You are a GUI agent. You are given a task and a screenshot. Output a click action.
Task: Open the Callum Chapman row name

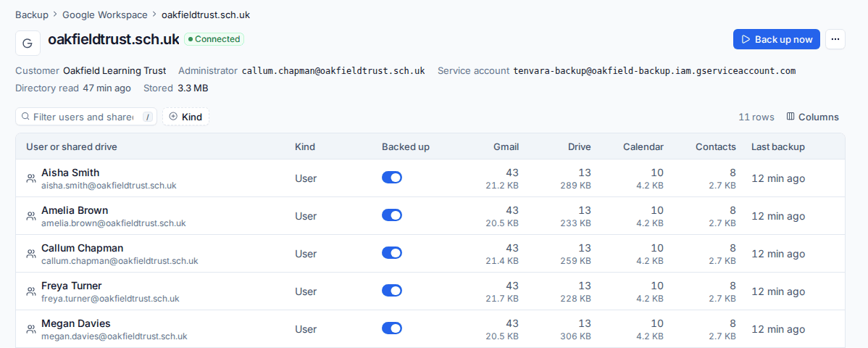coord(83,248)
